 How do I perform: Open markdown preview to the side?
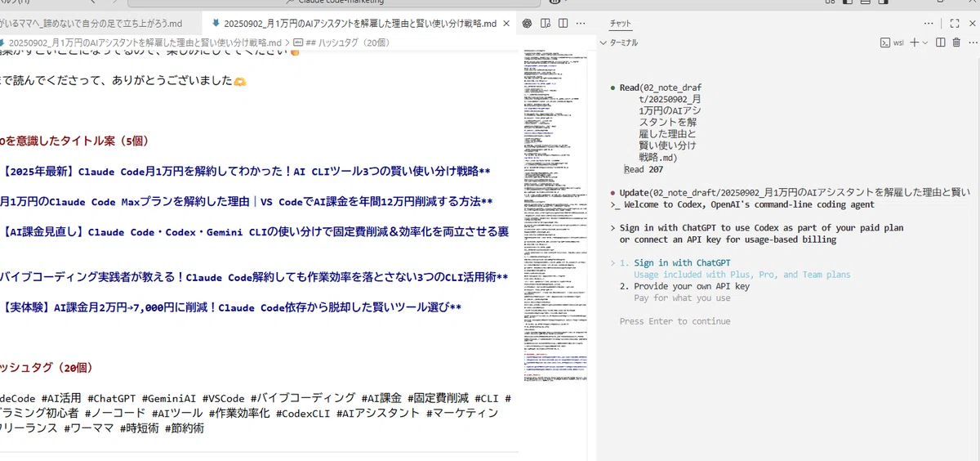click(546, 24)
